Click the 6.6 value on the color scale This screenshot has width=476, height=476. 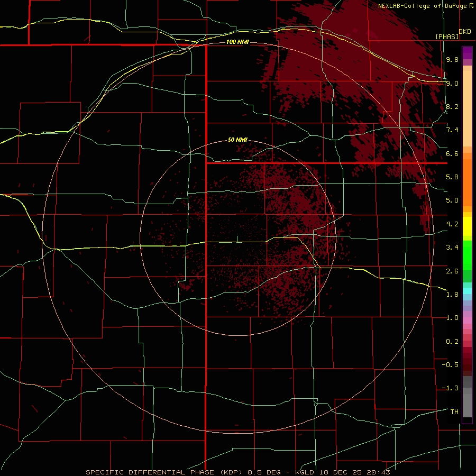click(x=452, y=153)
